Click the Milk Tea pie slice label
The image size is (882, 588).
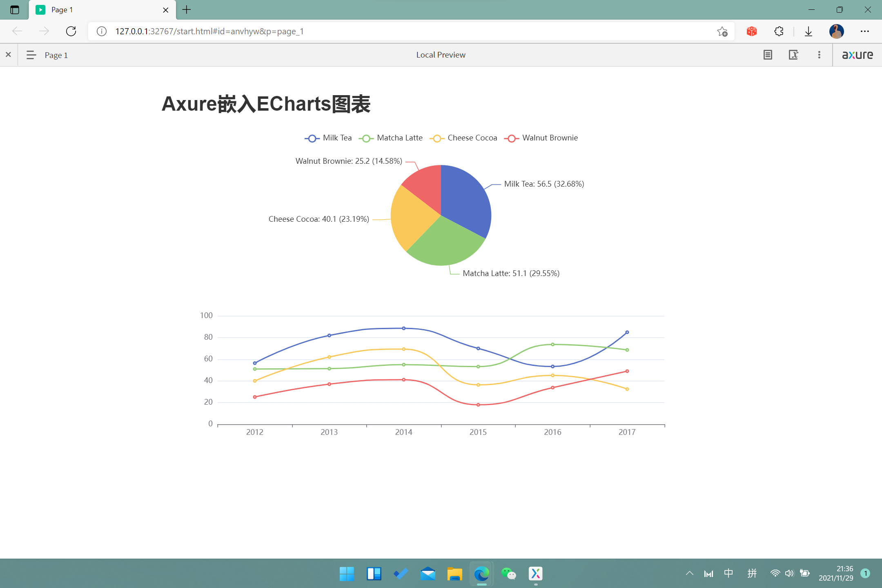[545, 184]
